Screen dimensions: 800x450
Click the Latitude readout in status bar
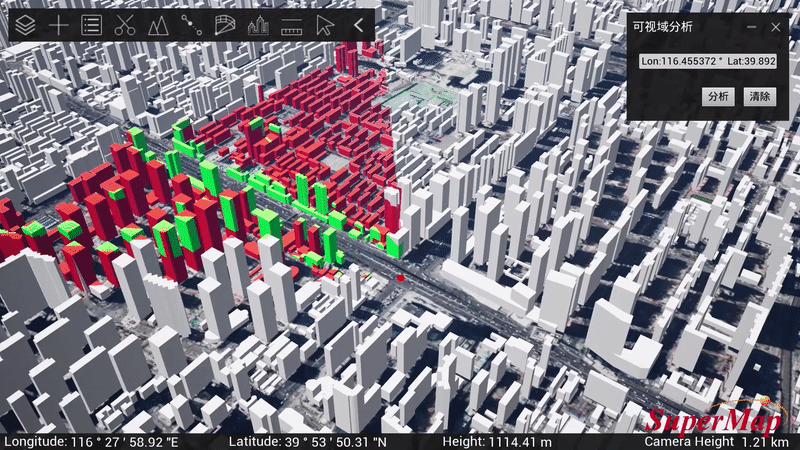(x=308, y=442)
